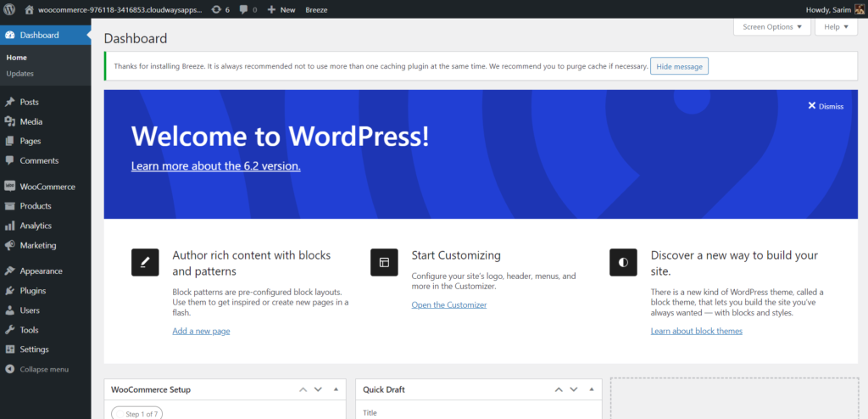Click the Media icon in sidebar
868x419 pixels.
pos(9,121)
